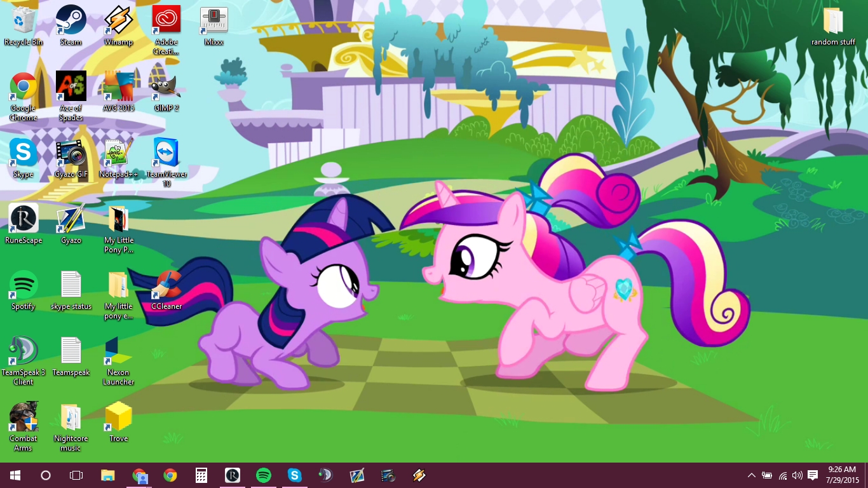
Task: Select the RuneScape desktop shortcut
Action: tap(24, 224)
